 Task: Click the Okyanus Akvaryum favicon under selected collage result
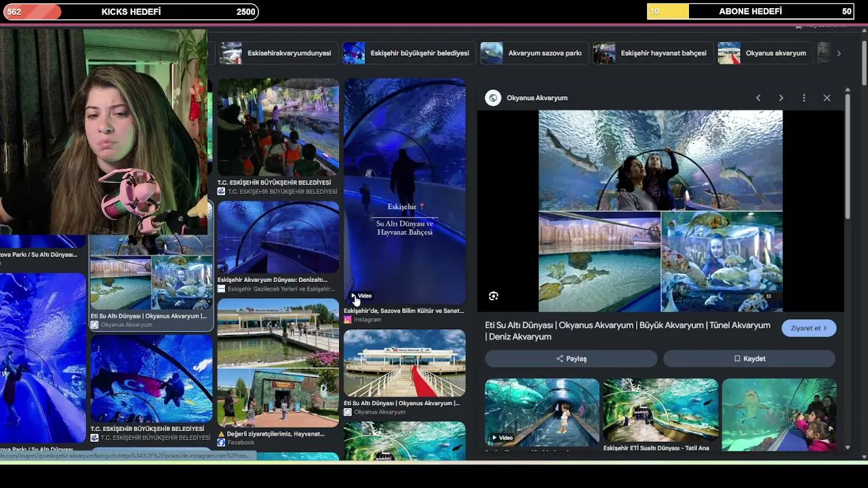tap(94, 325)
